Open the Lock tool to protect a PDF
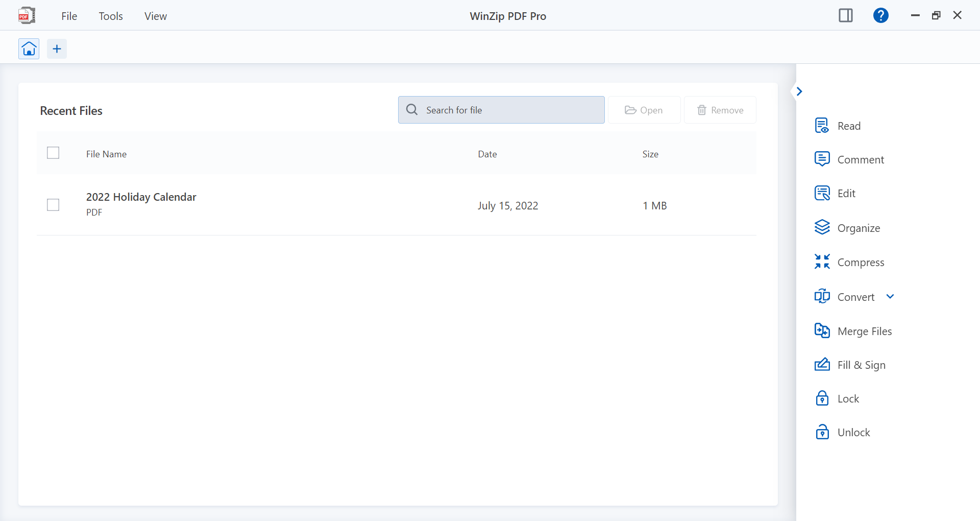980x521 pixels. coord(848,398)
